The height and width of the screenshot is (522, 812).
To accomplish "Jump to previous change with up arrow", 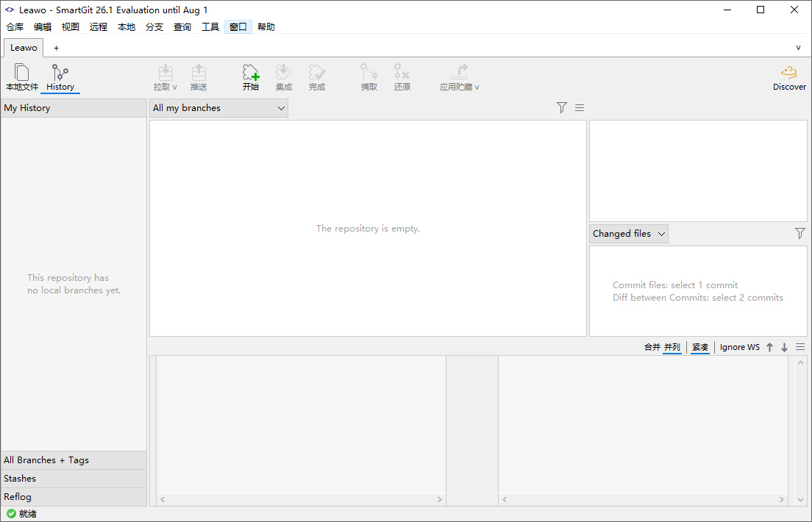I will click(769, 348).
